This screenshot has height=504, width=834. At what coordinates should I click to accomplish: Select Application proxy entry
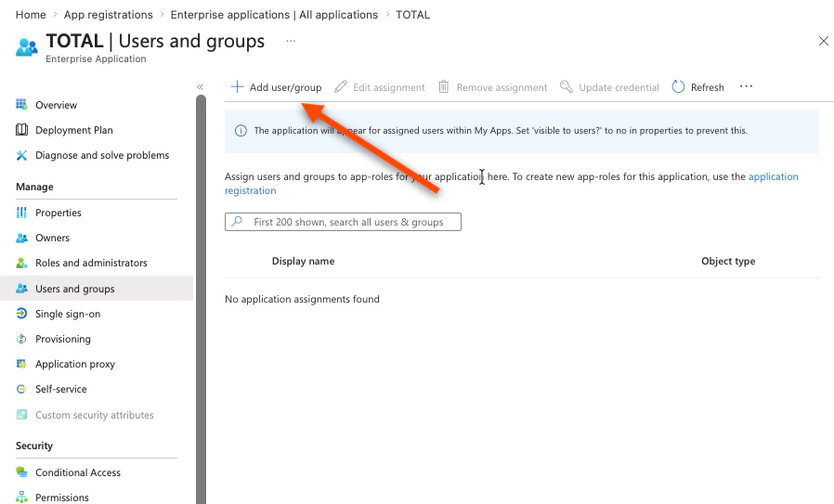tap(75, 364)
